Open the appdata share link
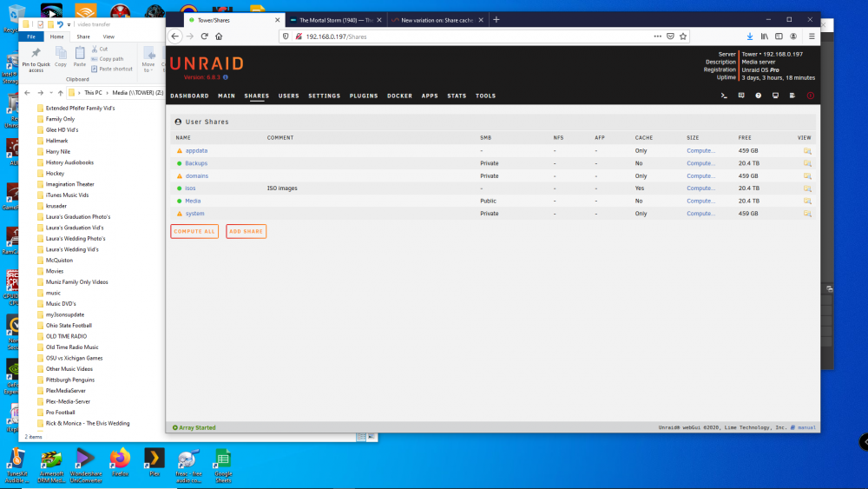868x489 pixels. point(196,150)
